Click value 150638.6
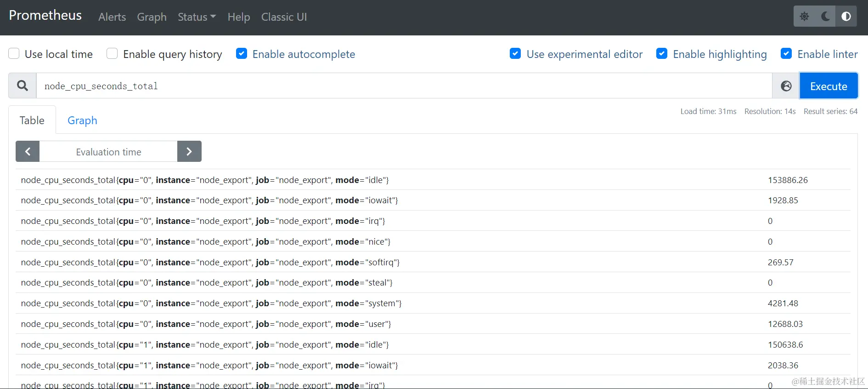The width and height of the screenshot is (868, 389). click(x=785, y=344)
